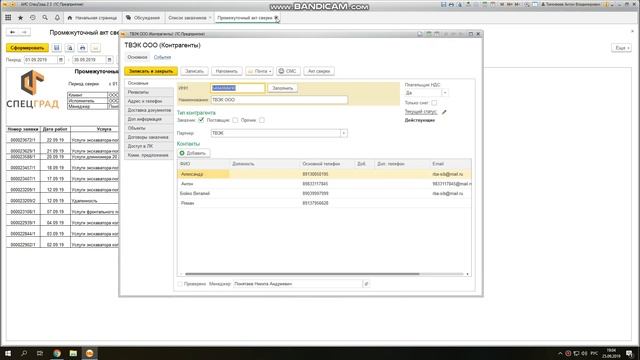
Task: Open the Почта dropdown button
Action: click(259, 71)
